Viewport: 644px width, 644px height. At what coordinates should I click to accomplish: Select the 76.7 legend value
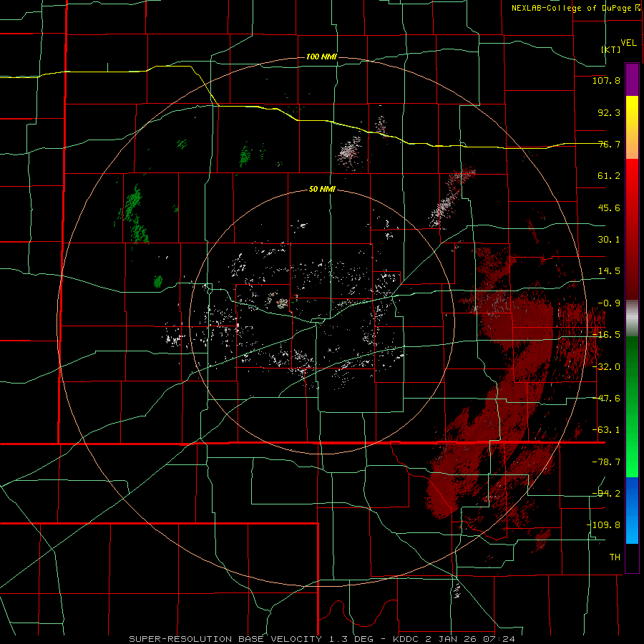coord(609,144)
